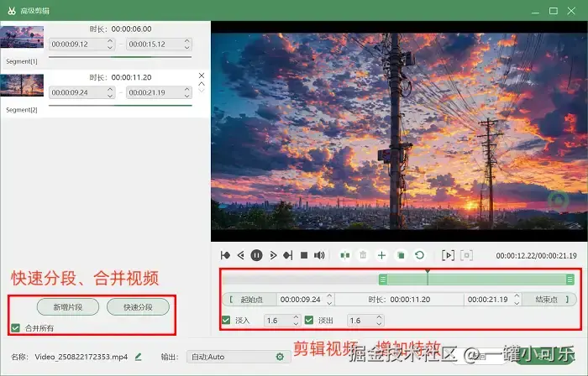Increase the start time next to 起始点

click(329, 296)
